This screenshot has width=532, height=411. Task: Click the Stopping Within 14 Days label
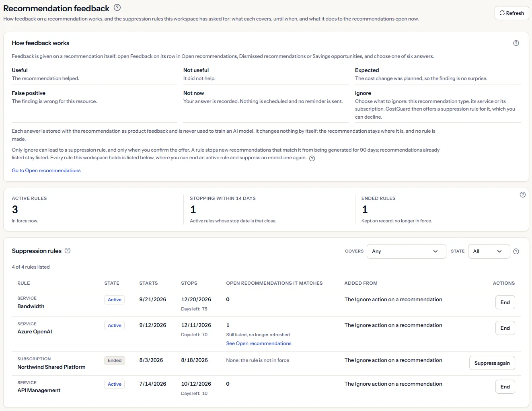(x=223, y=198)
